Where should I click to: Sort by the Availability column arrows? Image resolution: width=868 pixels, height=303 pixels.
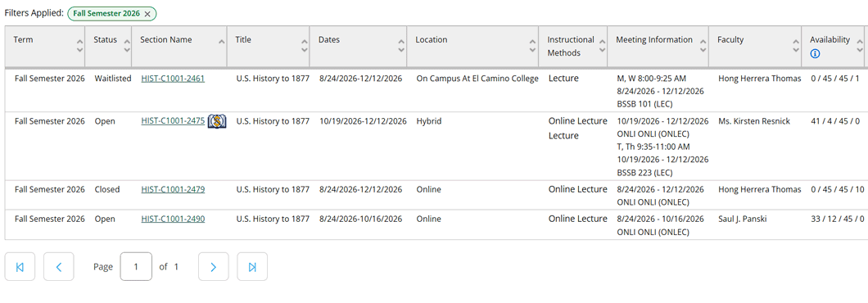click(x=860, y=46)
